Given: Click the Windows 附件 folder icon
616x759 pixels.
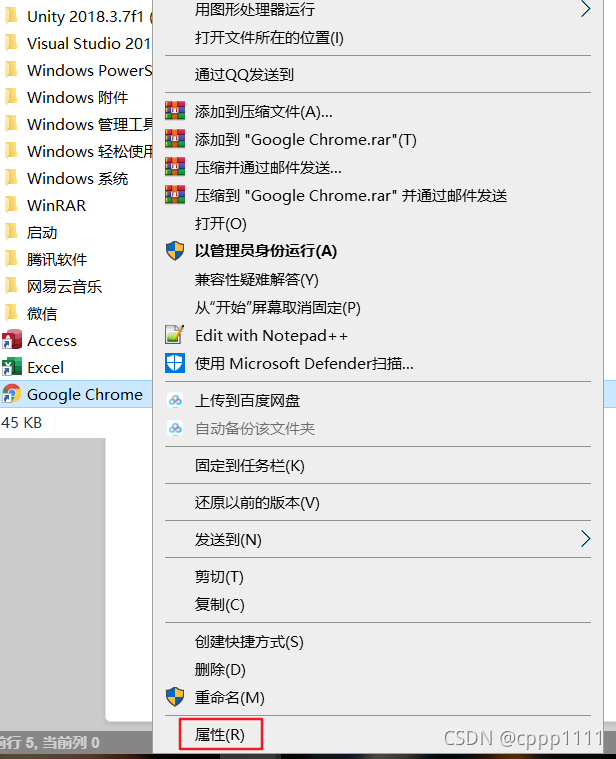Looking at the screenshot, I should tap(11, 97).
